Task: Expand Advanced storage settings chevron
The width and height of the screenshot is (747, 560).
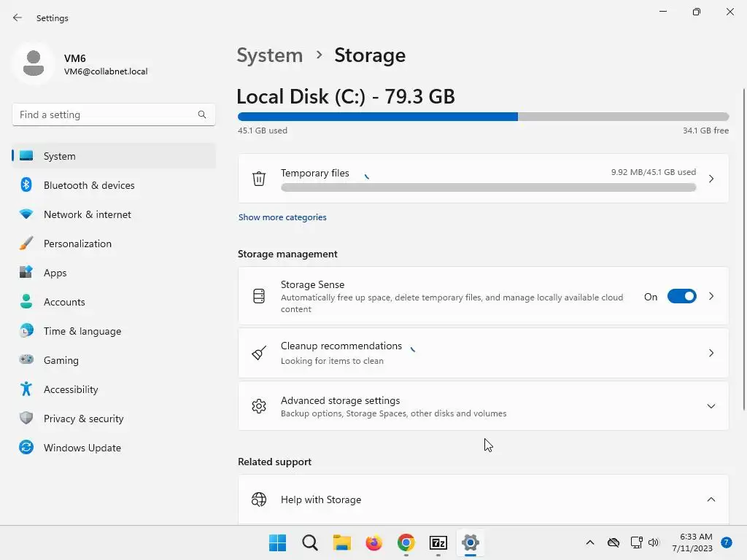Action: point(711,406)
